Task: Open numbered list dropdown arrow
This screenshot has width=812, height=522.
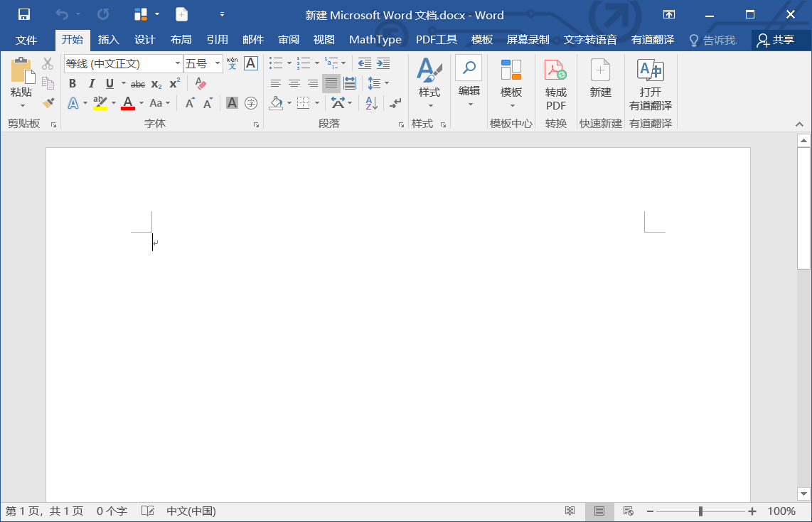Action: point(317,63)
